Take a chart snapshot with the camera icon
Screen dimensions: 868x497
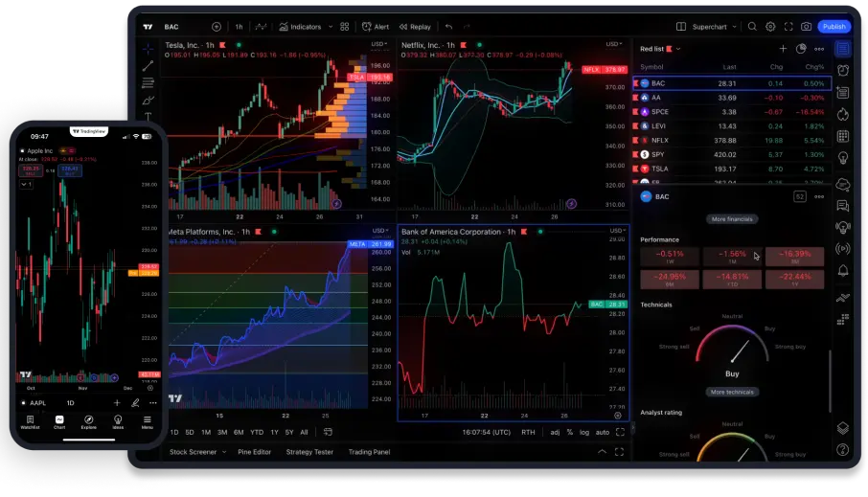(x=807, y=27)
